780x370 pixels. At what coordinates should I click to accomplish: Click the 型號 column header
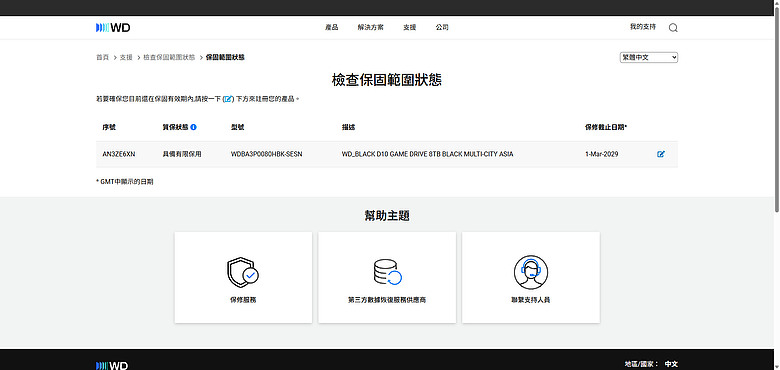[238, 127]
